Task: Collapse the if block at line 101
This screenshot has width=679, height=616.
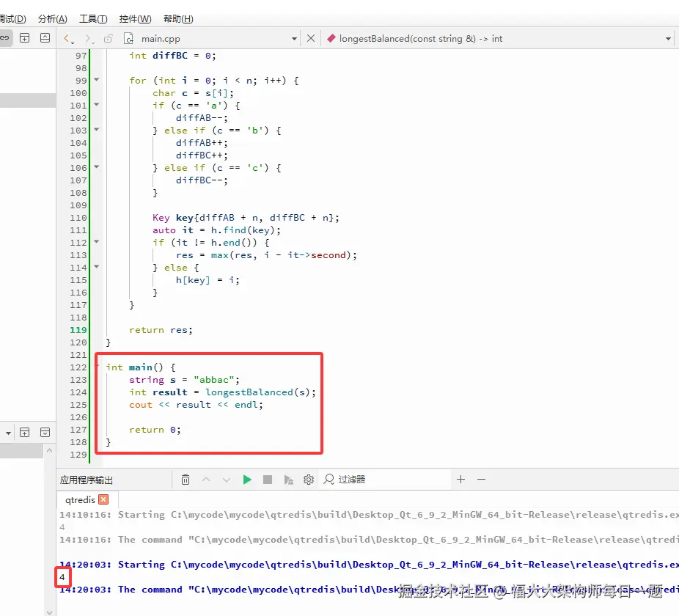Action: click(97, 104)
